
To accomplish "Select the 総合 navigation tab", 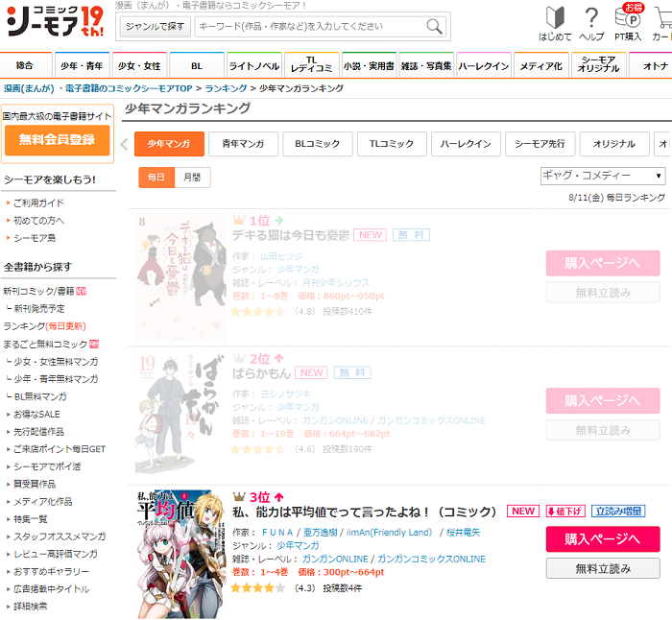I will coord(25,65).
